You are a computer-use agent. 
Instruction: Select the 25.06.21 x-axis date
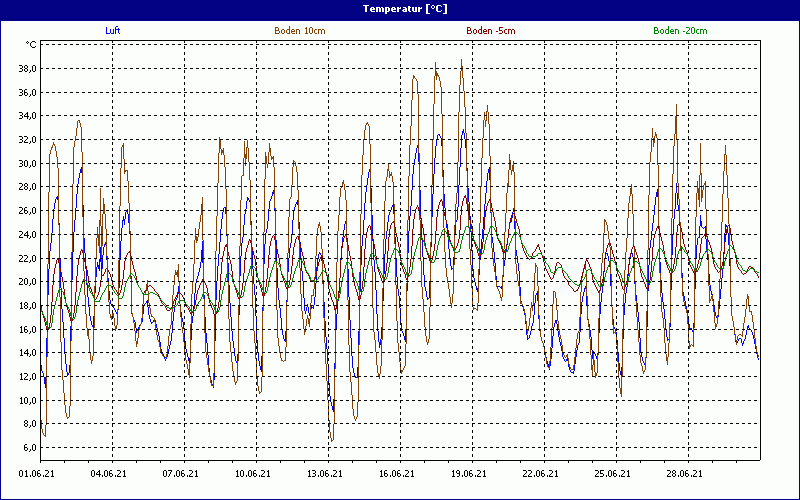(x=613, y=474)
